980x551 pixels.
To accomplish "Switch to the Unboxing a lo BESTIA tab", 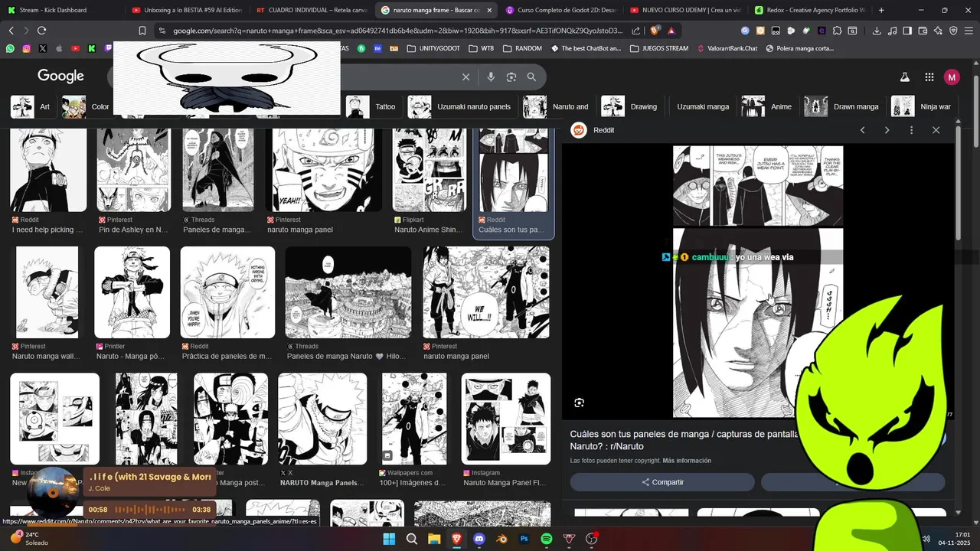I will tap(187, 10).
